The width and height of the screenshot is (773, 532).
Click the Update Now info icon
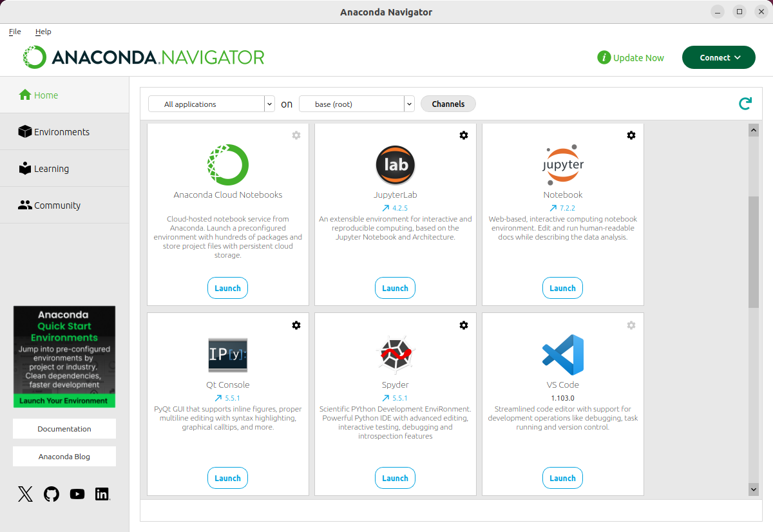click(604, 57)
